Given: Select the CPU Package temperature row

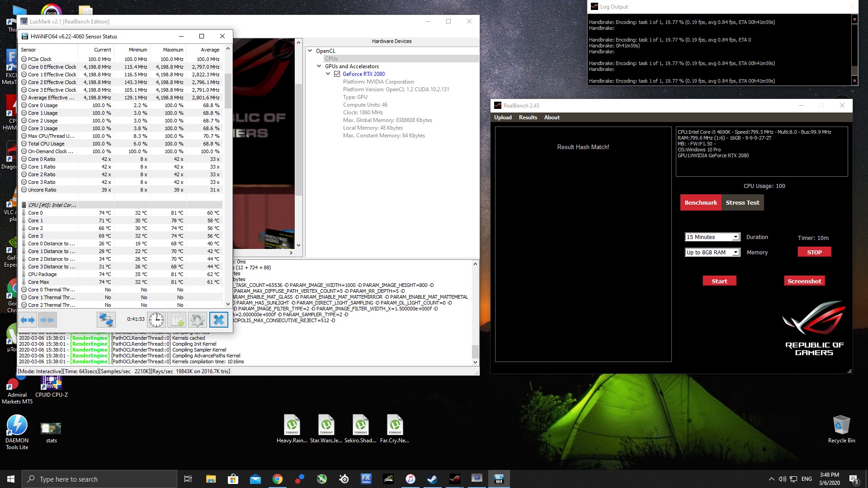Looking at the screenshot, I should [x=121, y=274].
